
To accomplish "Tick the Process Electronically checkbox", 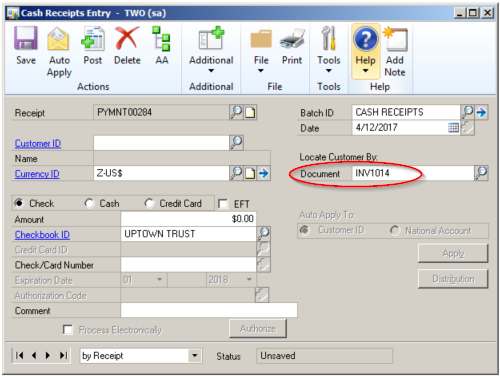I will point(68,330).
